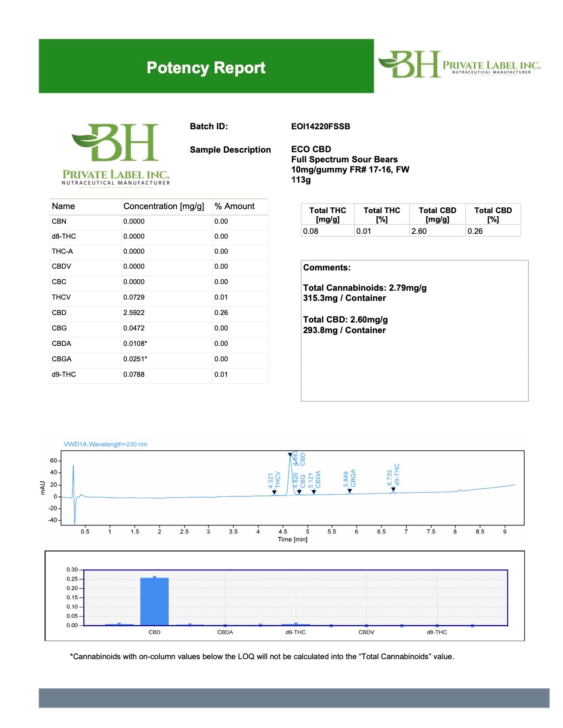Select CBGA concentration value 0.0251*
563x728 pixels.
point(135,359)
